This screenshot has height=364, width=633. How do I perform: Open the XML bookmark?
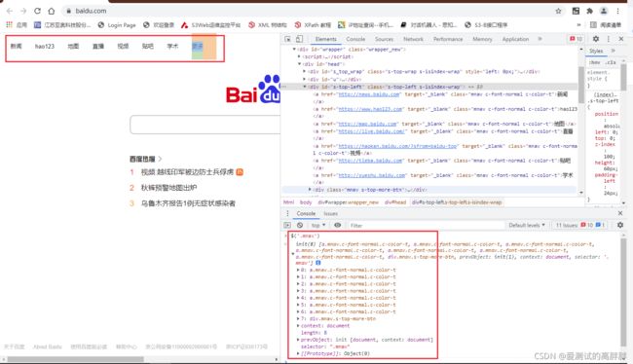click(x=267, y=25)
